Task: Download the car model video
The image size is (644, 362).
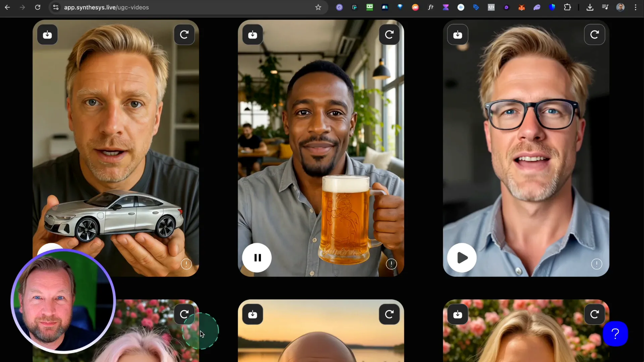Action: 47,35
